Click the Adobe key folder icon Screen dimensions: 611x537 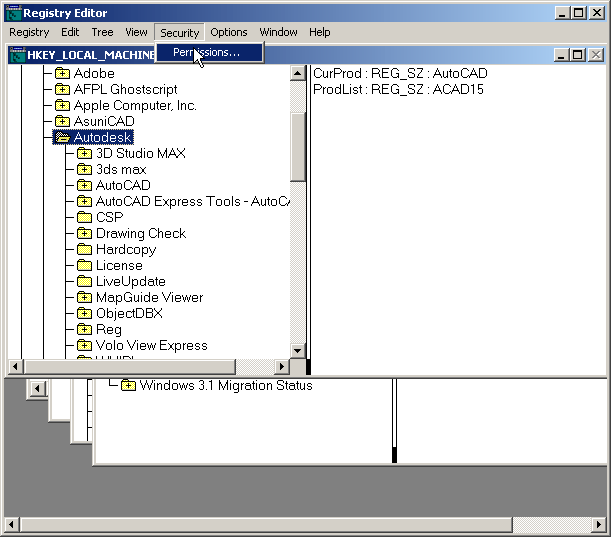pyautogui.click(x=62, y=74)
